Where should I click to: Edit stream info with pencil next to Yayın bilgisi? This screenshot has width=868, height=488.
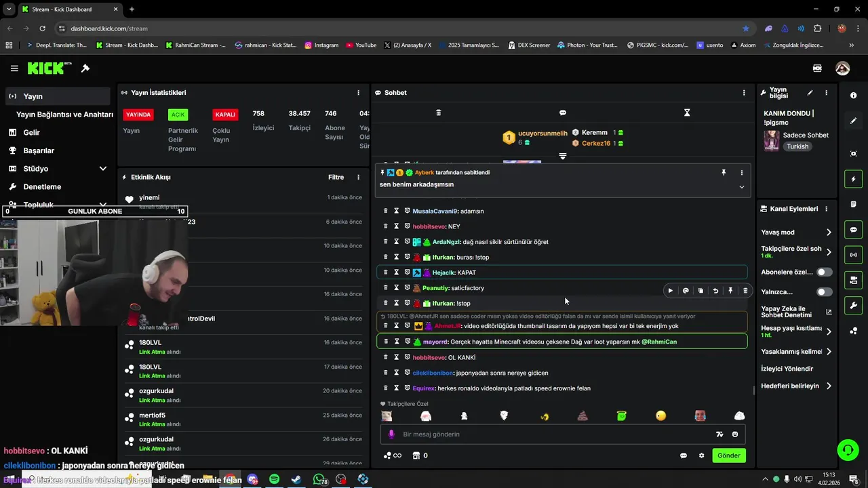pyautogui.click(x=810, y=93)
